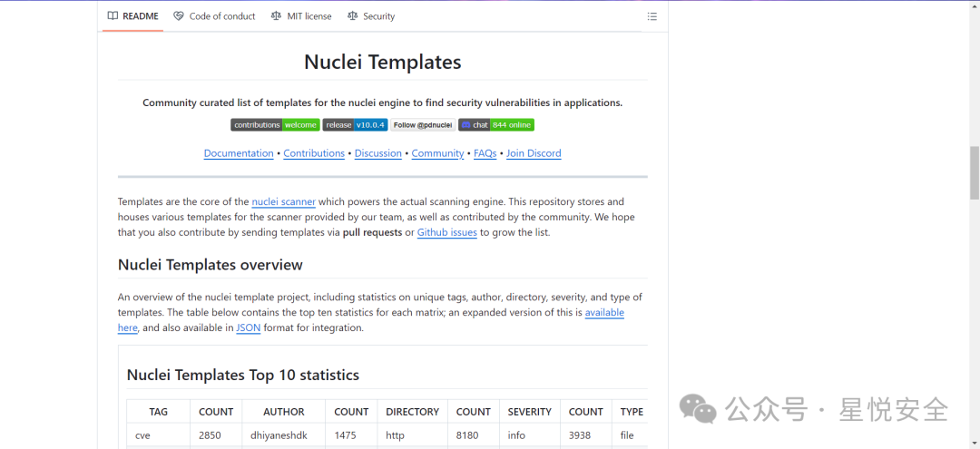Click the http directory cell
Viewport: 980px width, 449px height.
coord(413,434)
